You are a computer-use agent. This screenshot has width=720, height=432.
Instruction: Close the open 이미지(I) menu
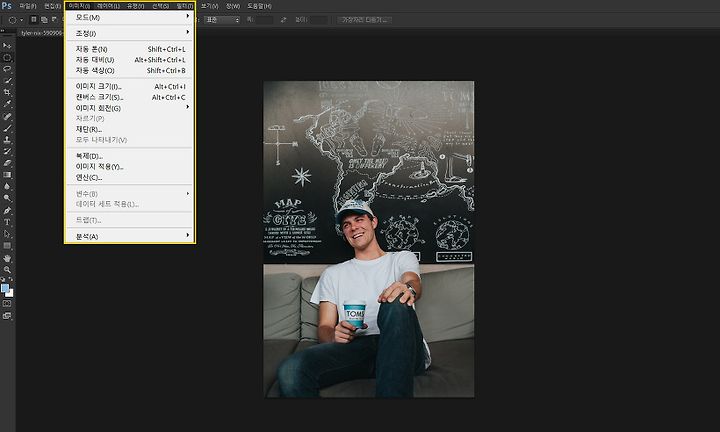[x=79, y=6]
